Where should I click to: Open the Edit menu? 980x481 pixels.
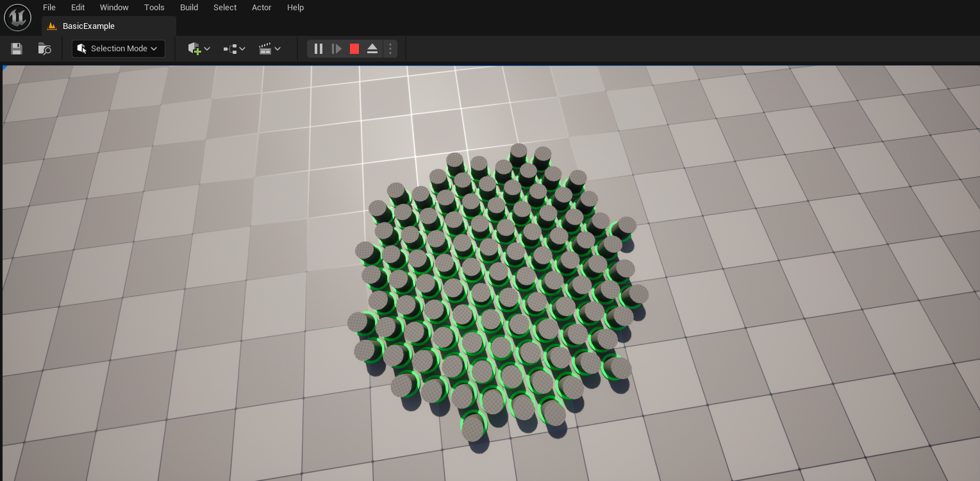pos(78,8)
